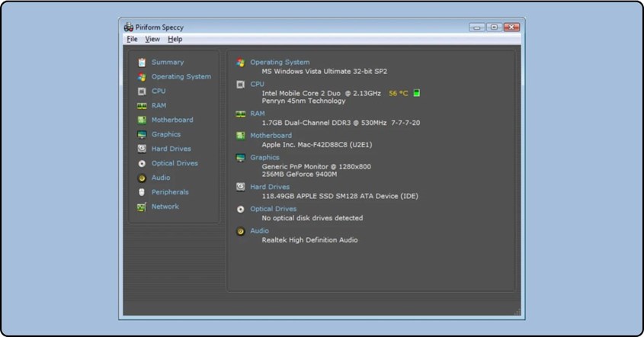The height and width of the screenshot is (337, 644).
Task: Click 'Generic PnP Monitor @ 1280x800' text
Action: [316, 166]
